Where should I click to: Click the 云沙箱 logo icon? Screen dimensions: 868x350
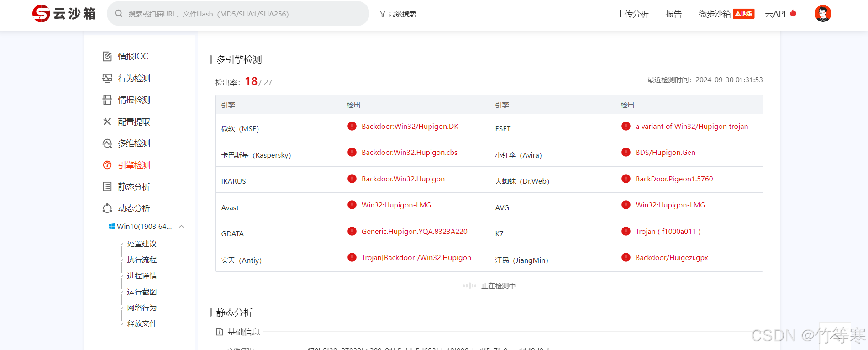tap(41, 14)
